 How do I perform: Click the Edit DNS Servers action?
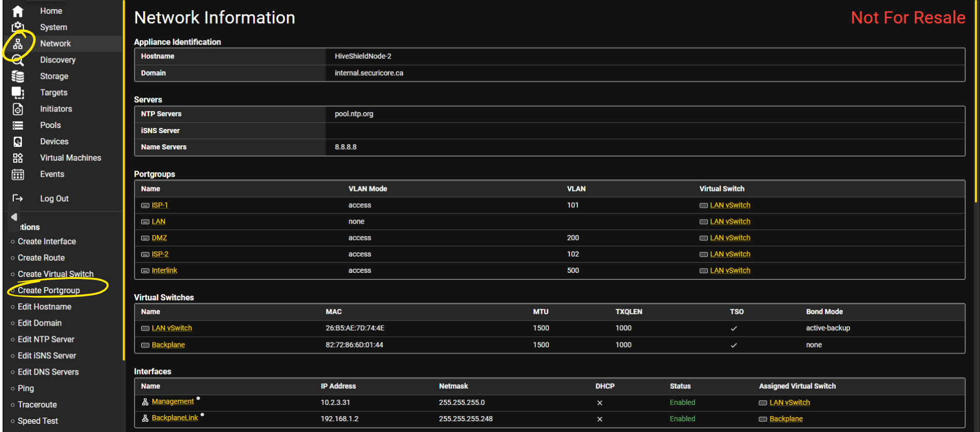click(48, 372)
